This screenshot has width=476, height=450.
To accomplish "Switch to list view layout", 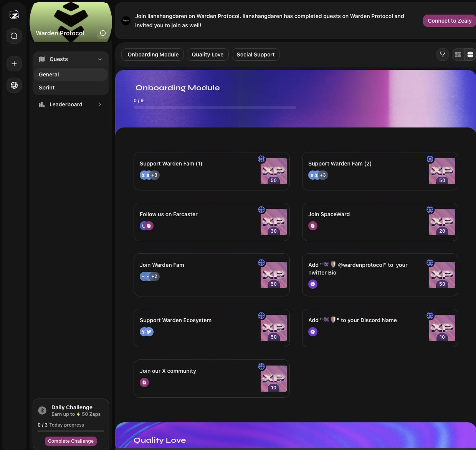I will click(470, 55).
